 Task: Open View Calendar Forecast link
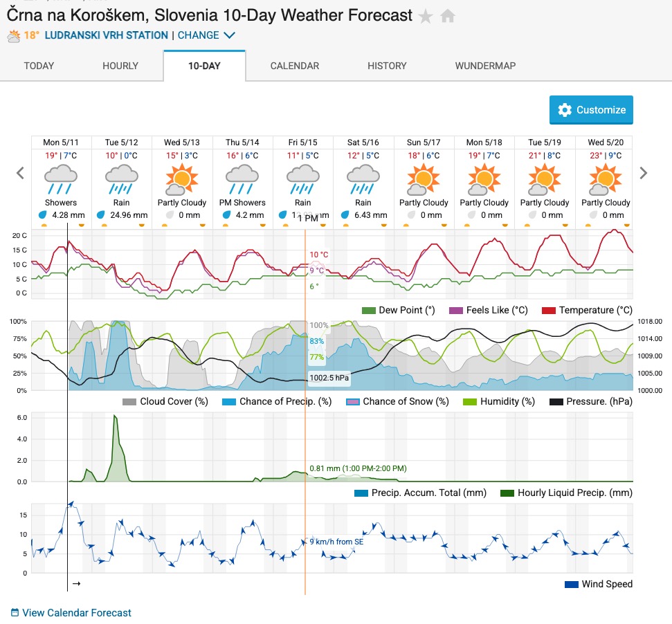point(77,613)
